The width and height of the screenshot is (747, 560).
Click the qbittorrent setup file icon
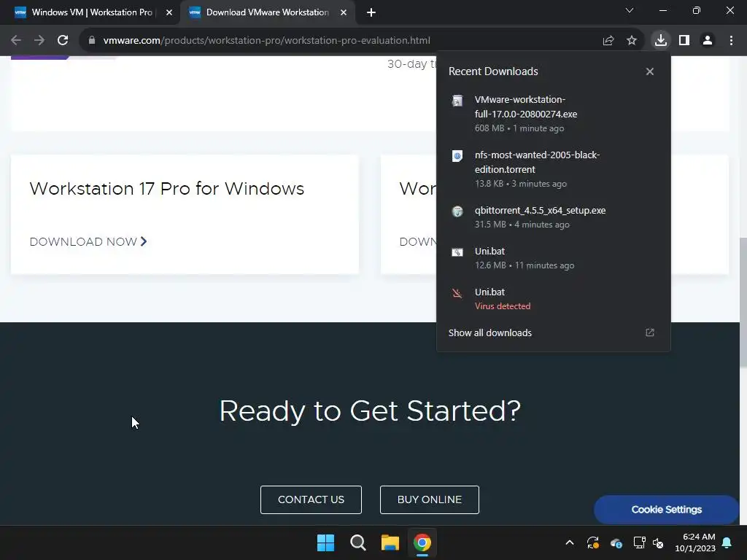[x=457, y=211]
